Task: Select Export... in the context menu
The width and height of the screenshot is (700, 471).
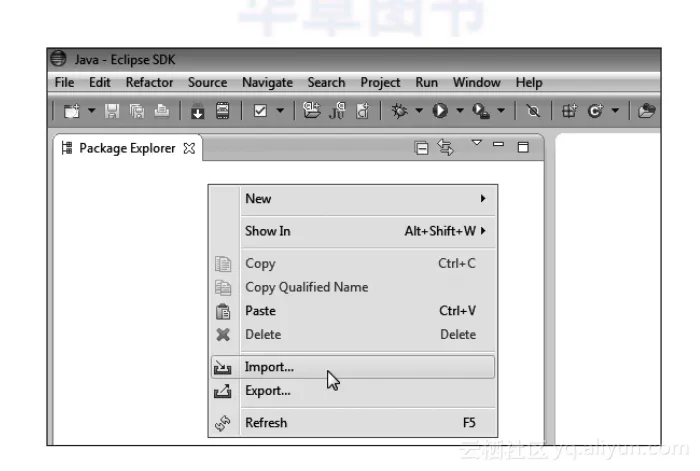Action: pos(353,391)
